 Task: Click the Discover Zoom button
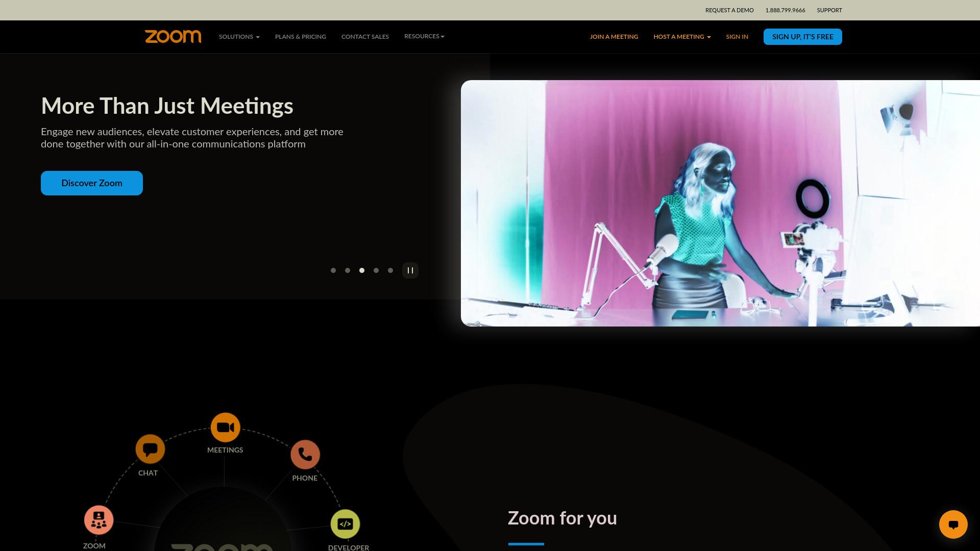[x=92, y=183]
